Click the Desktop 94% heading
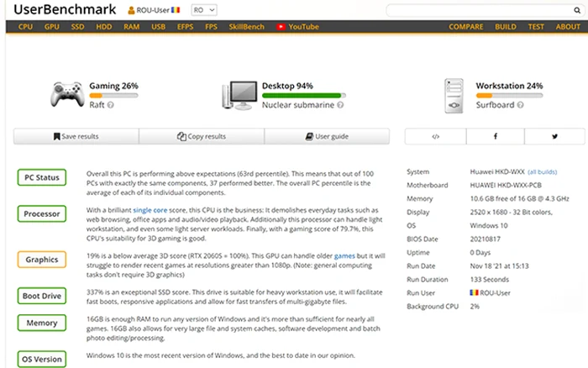The width and height of the screenshot is (588, 368). pyautogui.click(x=287, y=86)
